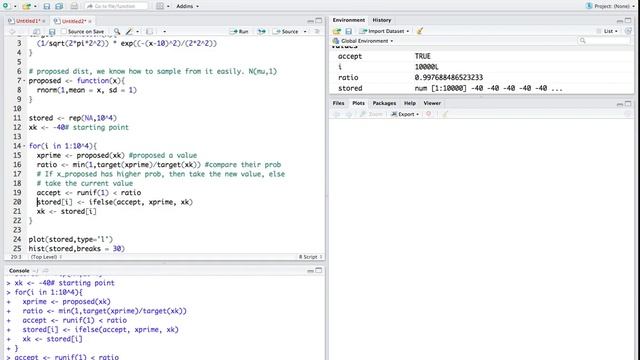Focus the Go to file/function field
Screen dimensions: 640x360
coord(116,7)
